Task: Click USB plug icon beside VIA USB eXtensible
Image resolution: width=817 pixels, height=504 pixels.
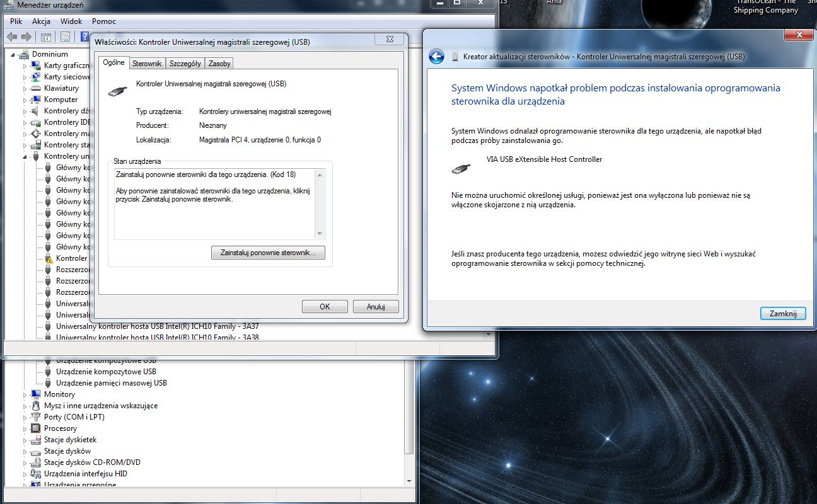Action: tap(461, 169)
